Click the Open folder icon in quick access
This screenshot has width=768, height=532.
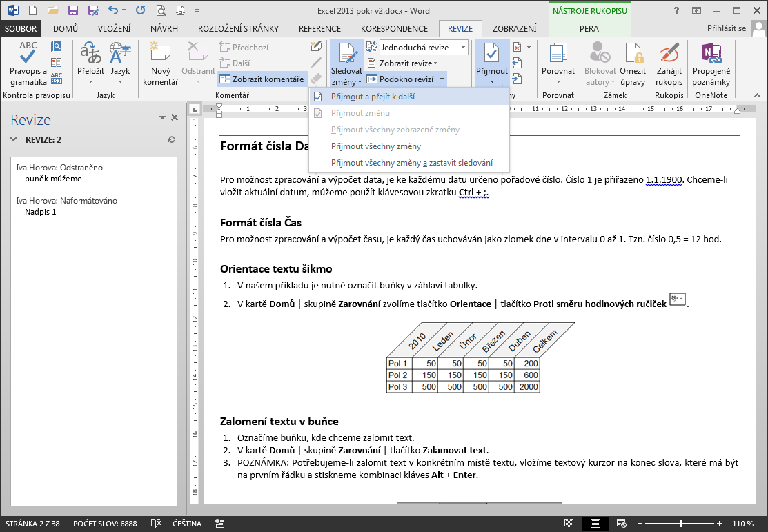(52, 10)
